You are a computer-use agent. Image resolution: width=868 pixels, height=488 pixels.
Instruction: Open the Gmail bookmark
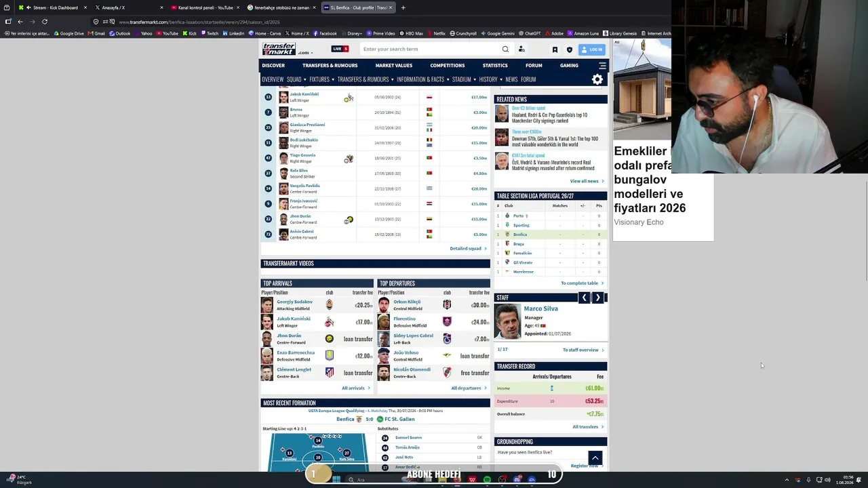(97, 33)
